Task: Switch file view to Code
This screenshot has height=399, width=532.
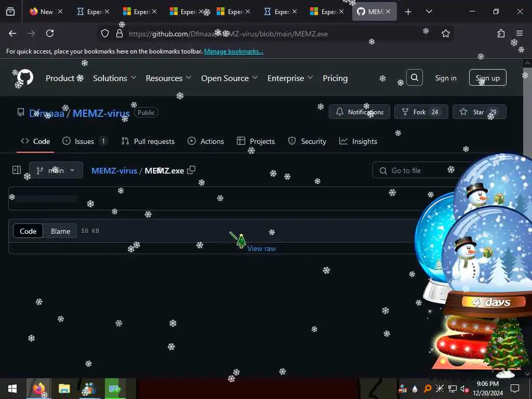Action: [28, 231]
